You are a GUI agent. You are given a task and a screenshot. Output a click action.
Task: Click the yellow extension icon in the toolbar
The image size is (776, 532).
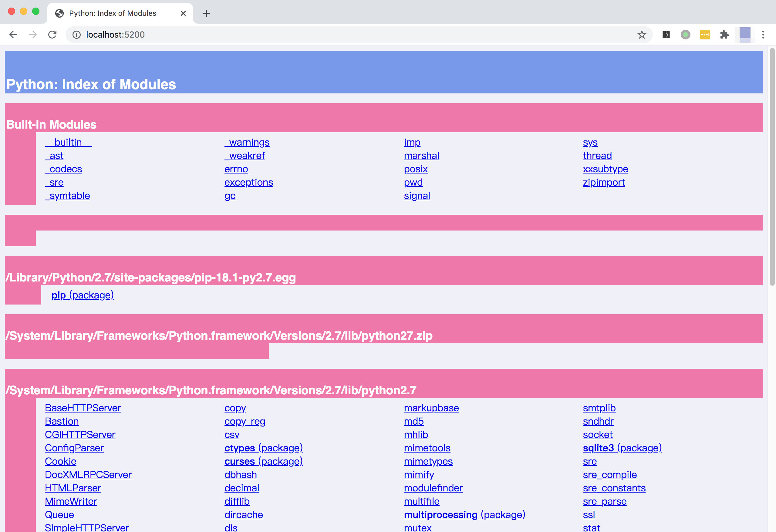tap(704, 35)
